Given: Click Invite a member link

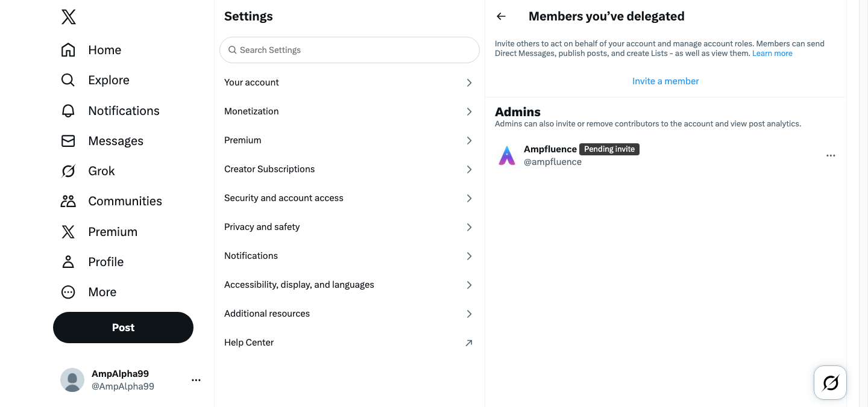Looking at the screenshot, I should coord(665,81).
